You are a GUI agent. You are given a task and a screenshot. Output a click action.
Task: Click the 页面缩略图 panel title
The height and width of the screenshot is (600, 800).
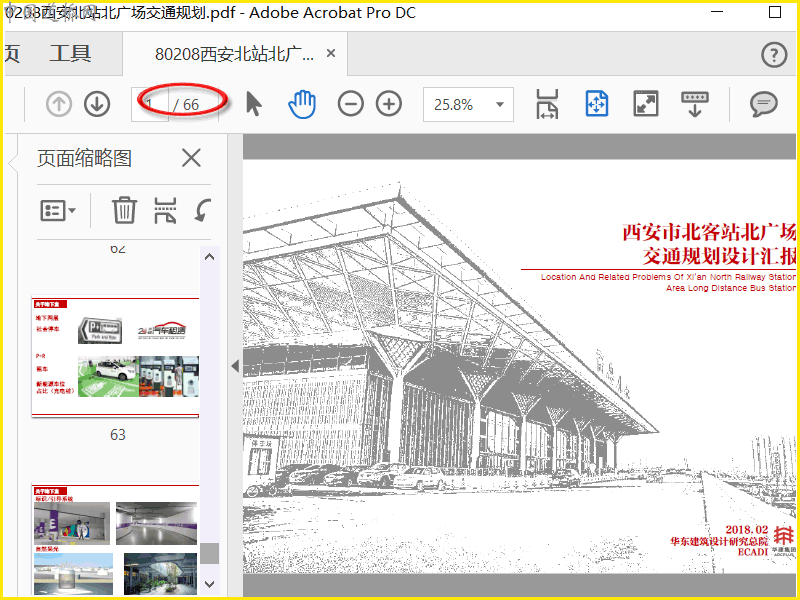point(84,158)
